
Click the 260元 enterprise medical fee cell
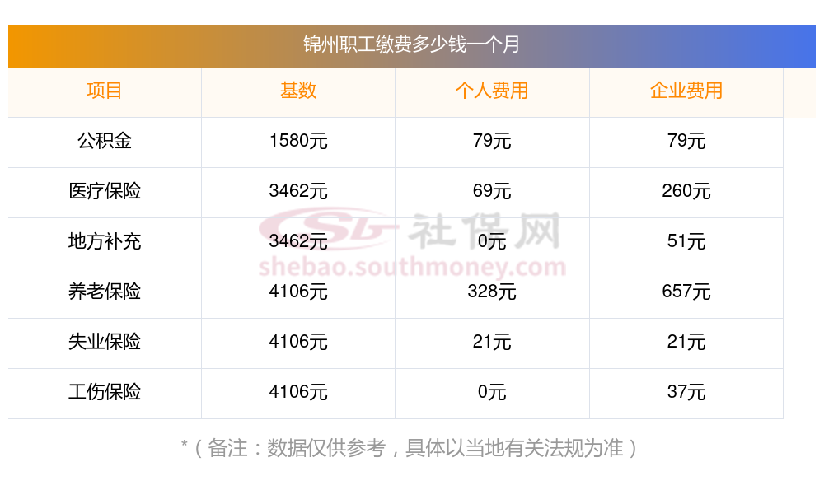(686, 191)
